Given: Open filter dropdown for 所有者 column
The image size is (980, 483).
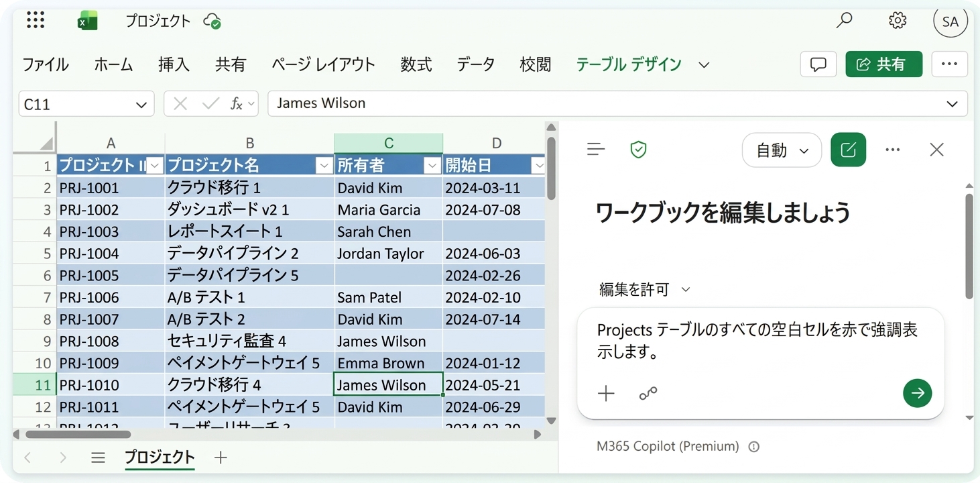Looking at the screenshot, I should [432, 165].
